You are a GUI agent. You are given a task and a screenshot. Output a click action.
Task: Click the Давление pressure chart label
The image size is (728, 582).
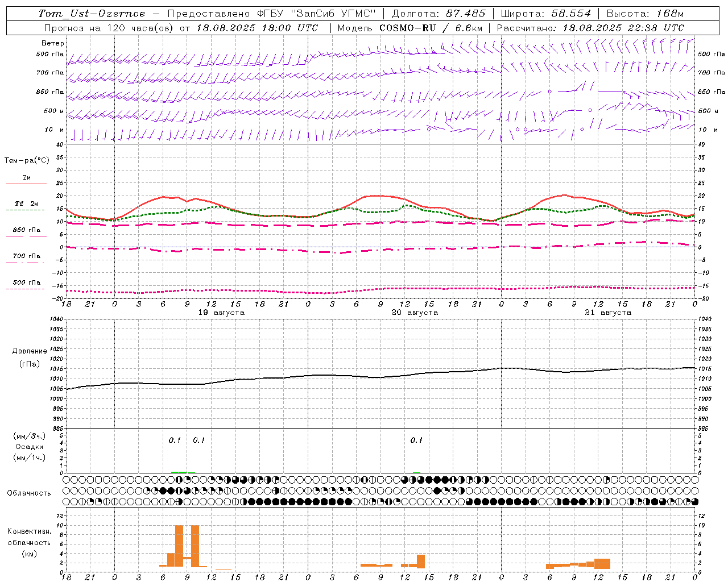pos(30,351)
